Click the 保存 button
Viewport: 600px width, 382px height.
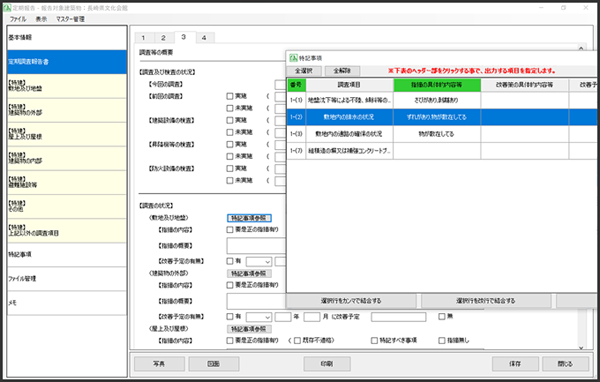(515, 364)
